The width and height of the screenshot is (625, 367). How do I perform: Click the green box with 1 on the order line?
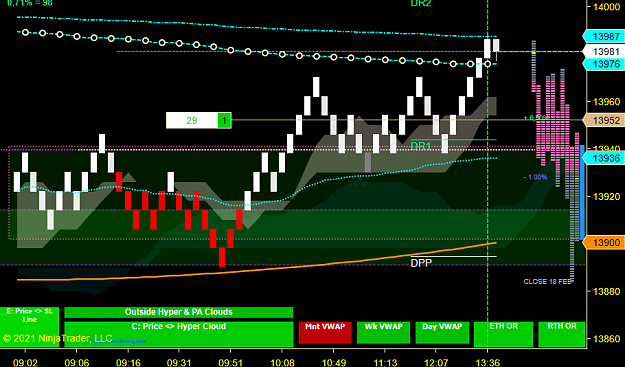(x=224, y=120)
